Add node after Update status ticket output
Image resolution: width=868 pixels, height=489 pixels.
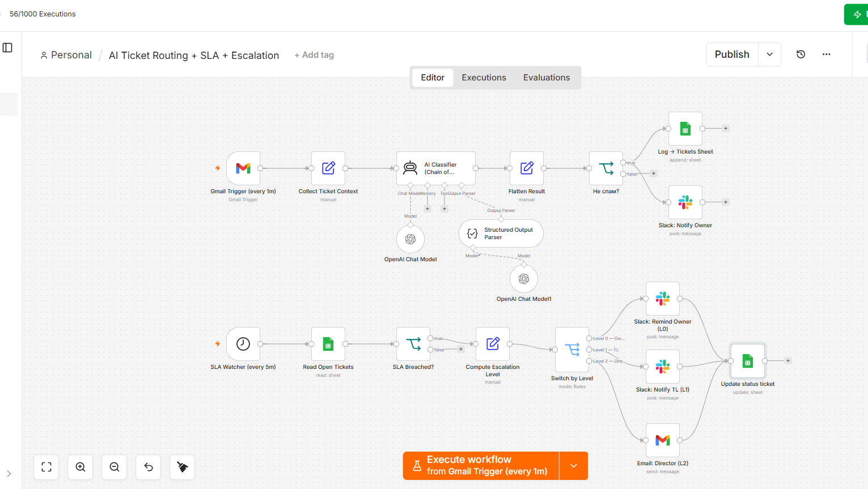(788, 361)
